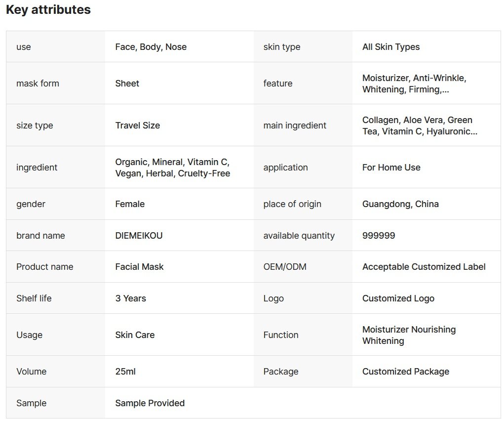Click the Customized Logo value
Image resolution: width=504 pixels, height=421 pixels.
pyautogui.click(x=398, y=298)
